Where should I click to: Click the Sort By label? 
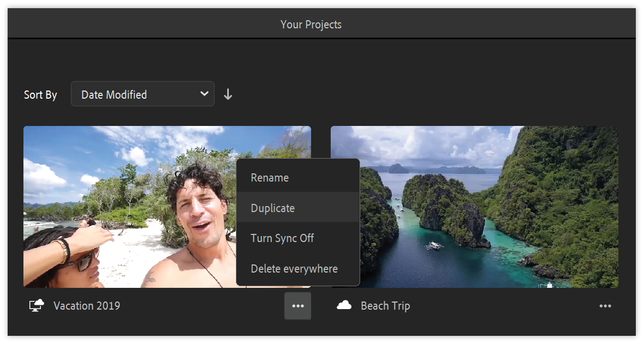click(x=40, y=95)
